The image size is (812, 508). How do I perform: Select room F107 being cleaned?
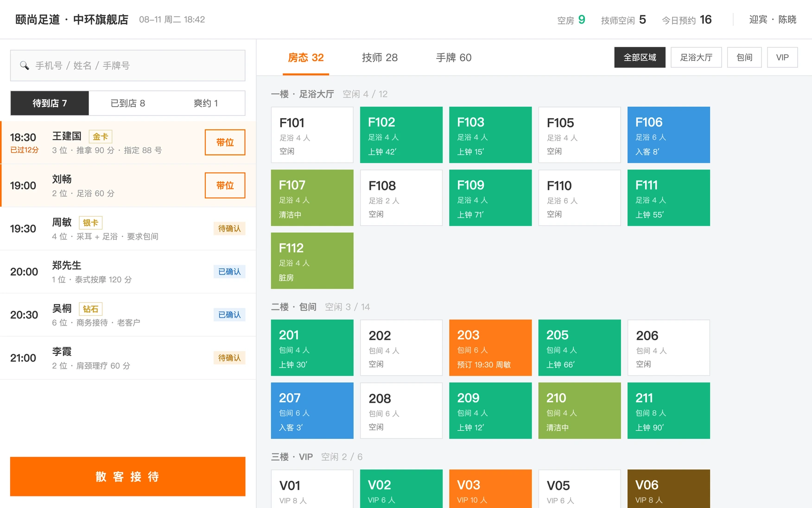click(x=312, y=198)
